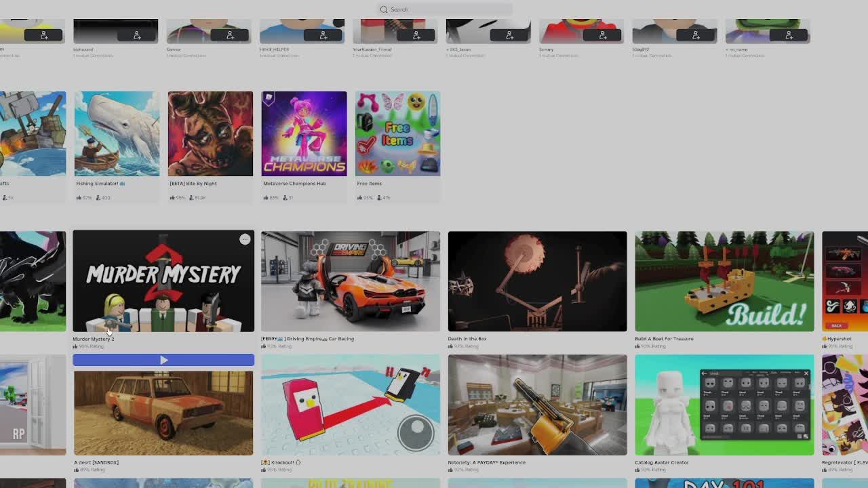Add HIHIII_HELPER as a connection
The image size is (868, 488).
[x=323, y=35]
